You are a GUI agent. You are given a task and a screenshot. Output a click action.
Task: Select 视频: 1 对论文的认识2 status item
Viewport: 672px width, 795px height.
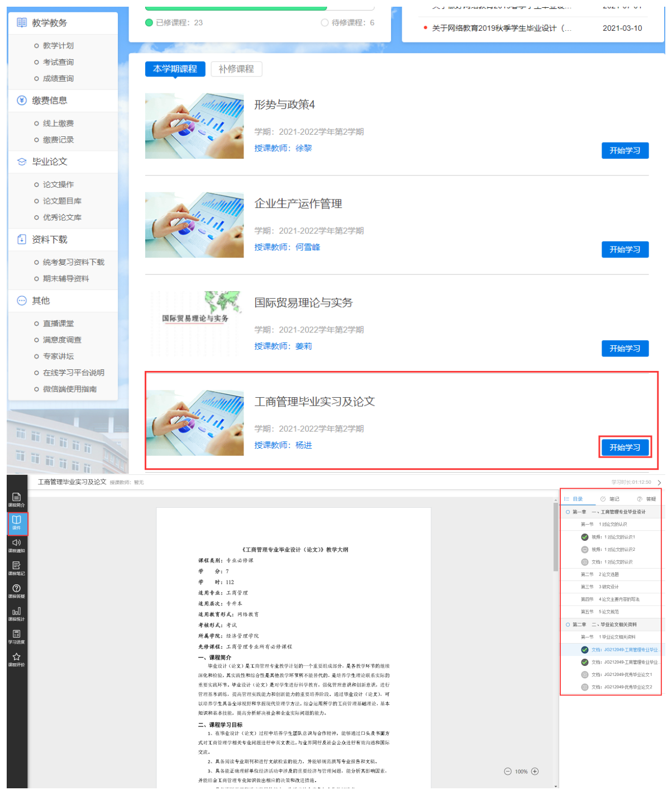pos(613,549)
